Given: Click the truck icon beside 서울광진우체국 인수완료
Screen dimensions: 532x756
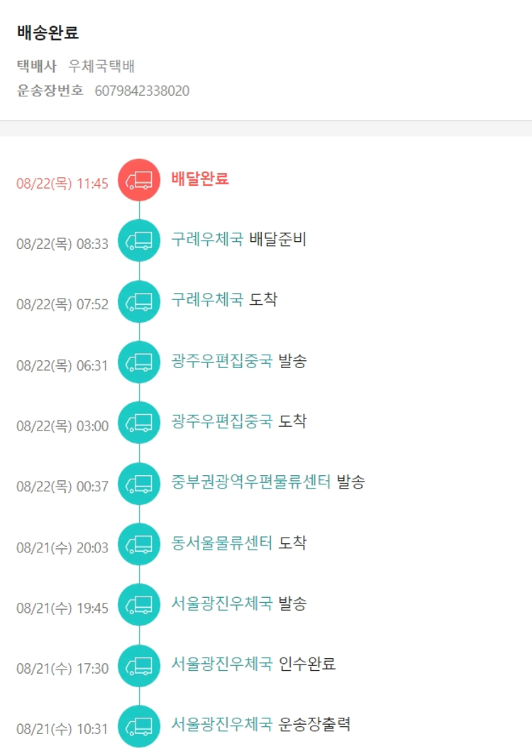Looking at the screenshot, I should pos(139,665).
